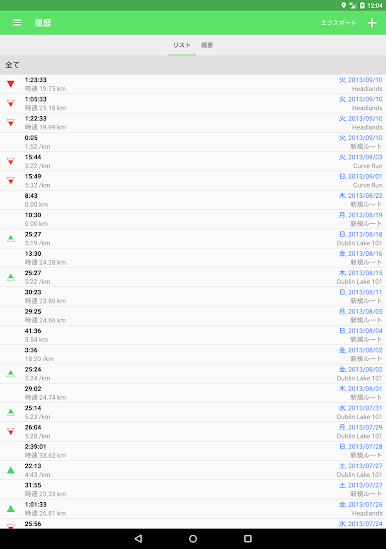Open the 29:25 activity entry
The width and height of the screenshot is (386, 549).
193,315
